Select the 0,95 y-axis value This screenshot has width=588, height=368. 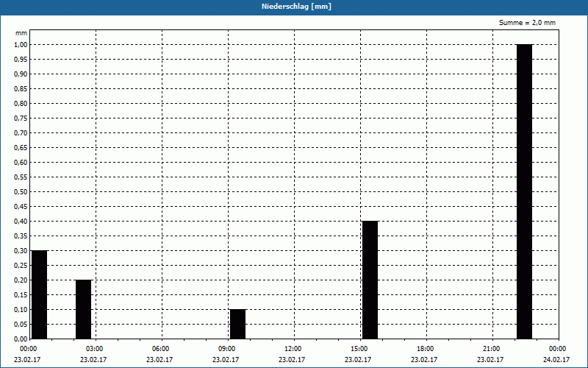[21, 60]
